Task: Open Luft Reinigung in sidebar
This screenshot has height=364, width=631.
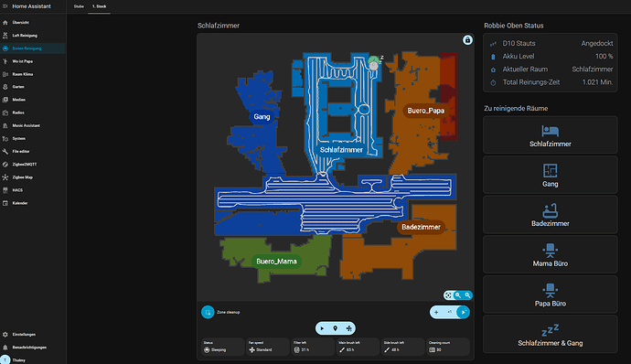Action: coord(33,36)
